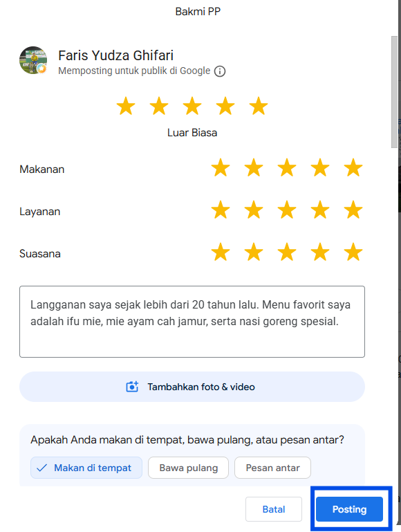
Task: Select the fifth overall rating star
Action: (x=259, y=106)
